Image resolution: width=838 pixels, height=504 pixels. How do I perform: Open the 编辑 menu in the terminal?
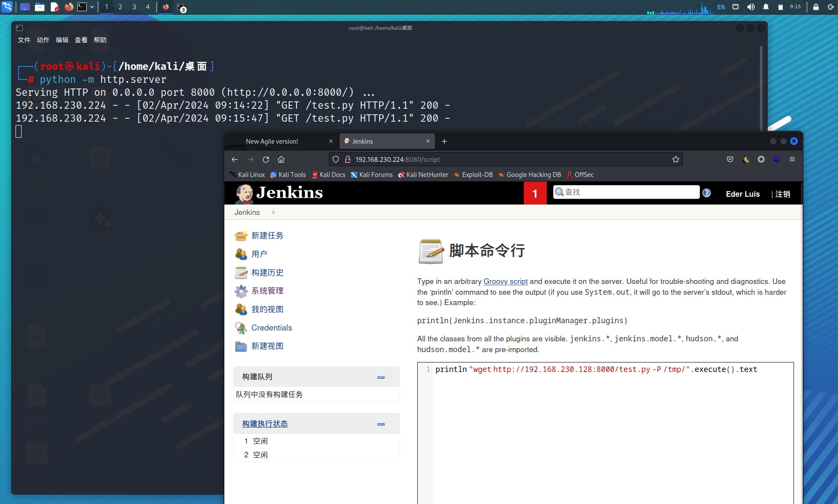(62, 40)
